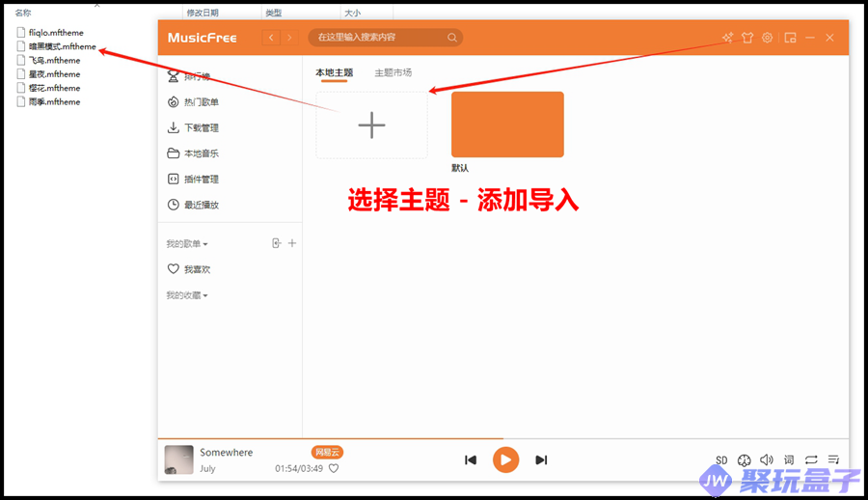Go back with the left arrow button

tap(271, 38)
